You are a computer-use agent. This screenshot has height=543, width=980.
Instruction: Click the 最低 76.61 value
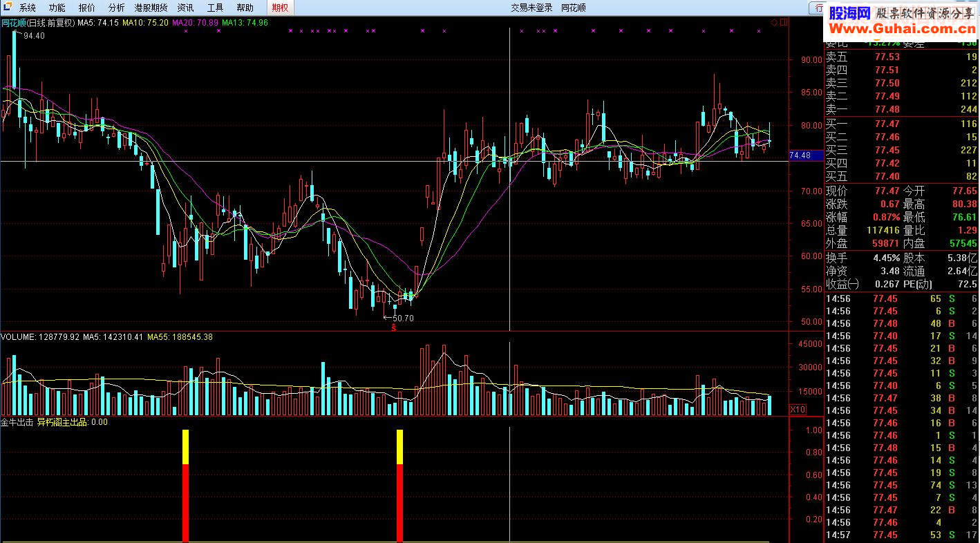pos(964,217)
